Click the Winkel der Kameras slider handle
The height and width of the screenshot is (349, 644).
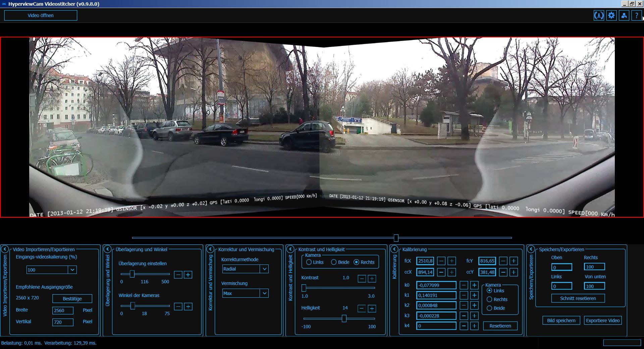click(x=133, y=306)
